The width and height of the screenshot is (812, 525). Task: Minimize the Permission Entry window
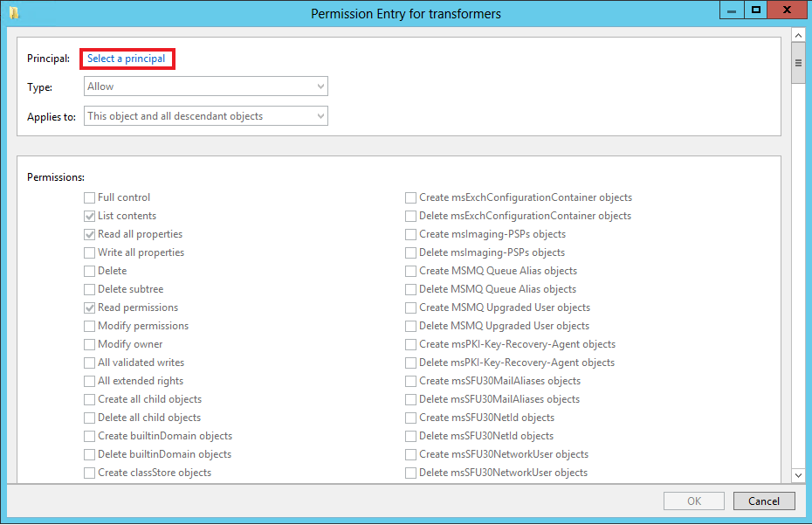[732, 10]
